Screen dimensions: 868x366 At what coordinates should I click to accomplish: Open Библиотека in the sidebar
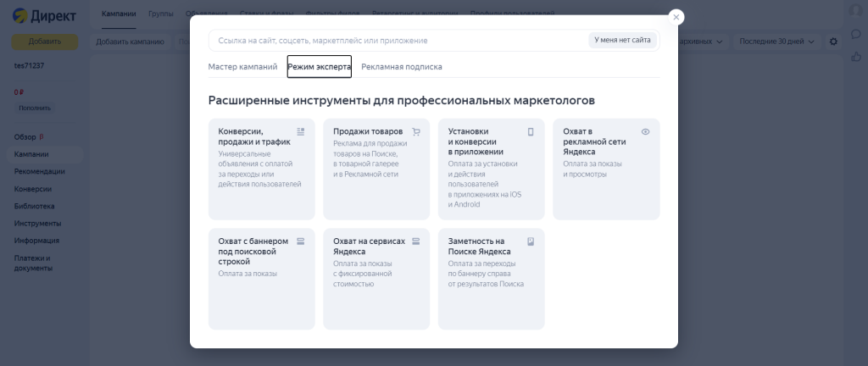[34, 206]
